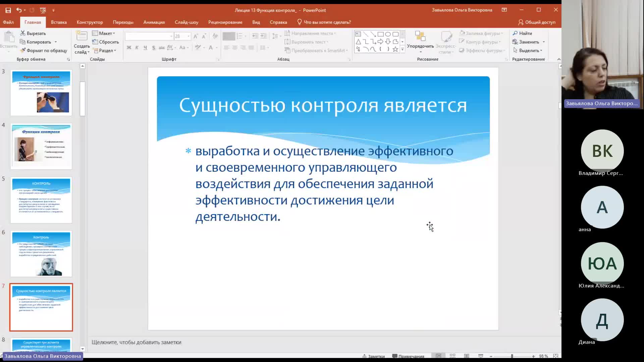Toggle center text alignment
This screenshot has height=362, width=644.
pyautogui.click(x=235, y=48)
